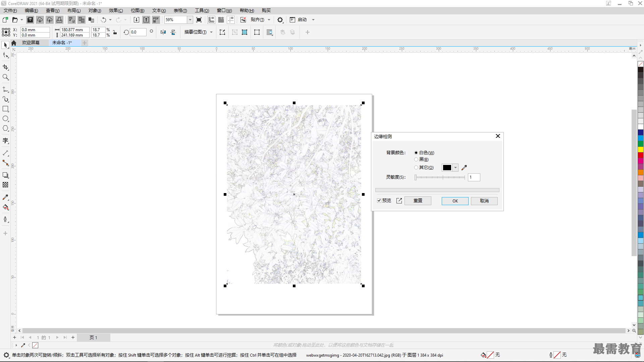
Task: Switch to the 未命名 -1* document tab
Action: [62, 43]
